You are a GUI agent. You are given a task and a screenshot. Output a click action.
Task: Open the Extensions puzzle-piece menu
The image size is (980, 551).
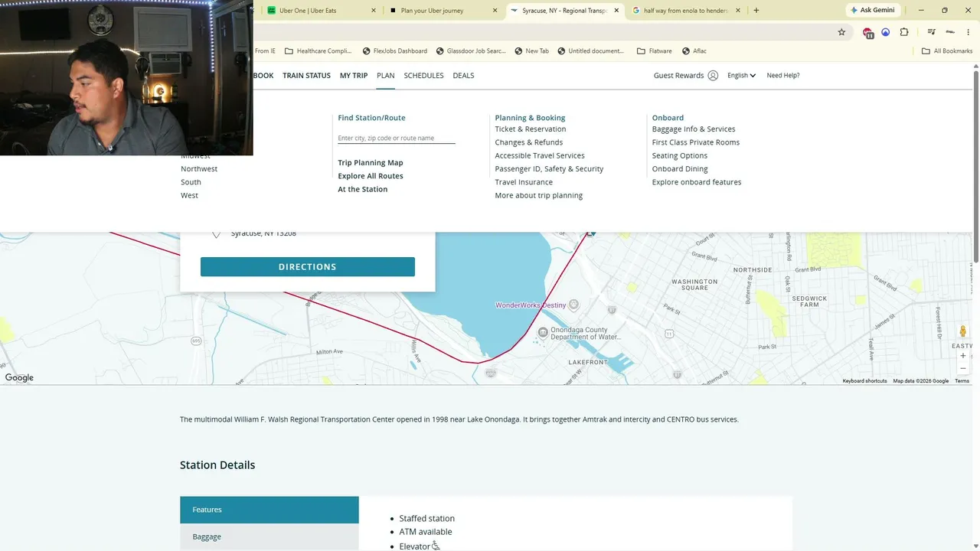click(x=904, y=32)
